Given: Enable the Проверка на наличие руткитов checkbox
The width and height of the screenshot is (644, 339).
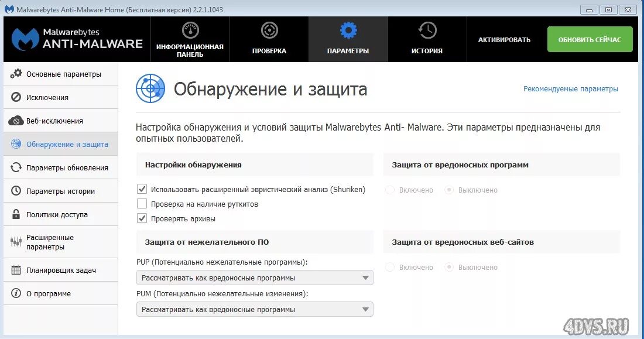Looking at the screenshot, I should pos(142,204).
